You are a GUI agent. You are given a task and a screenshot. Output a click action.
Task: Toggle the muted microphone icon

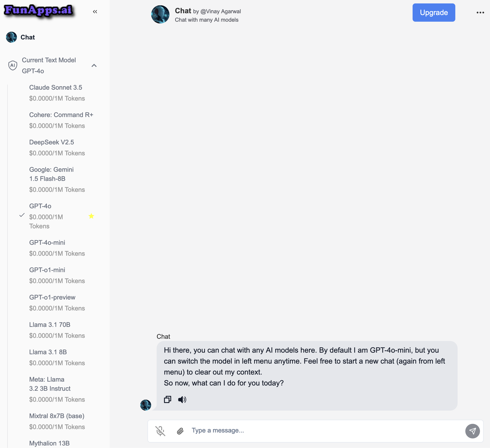tap(160, 431)
